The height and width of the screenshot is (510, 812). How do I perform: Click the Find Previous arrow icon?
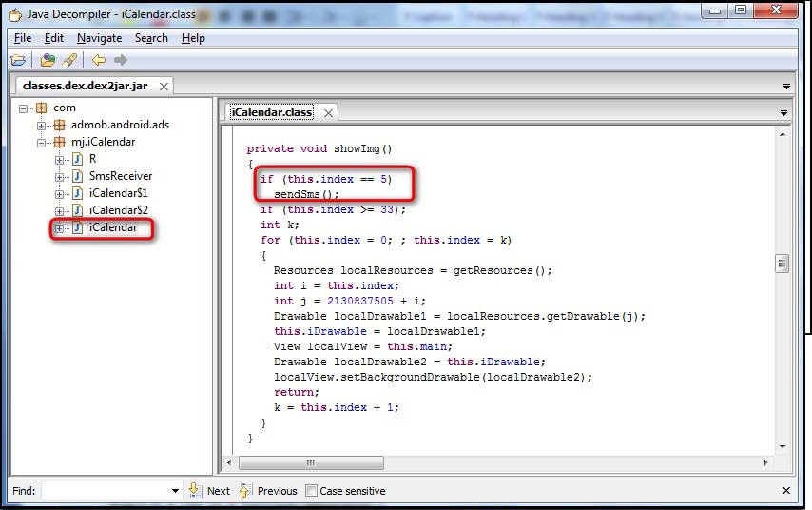point(245,490)
